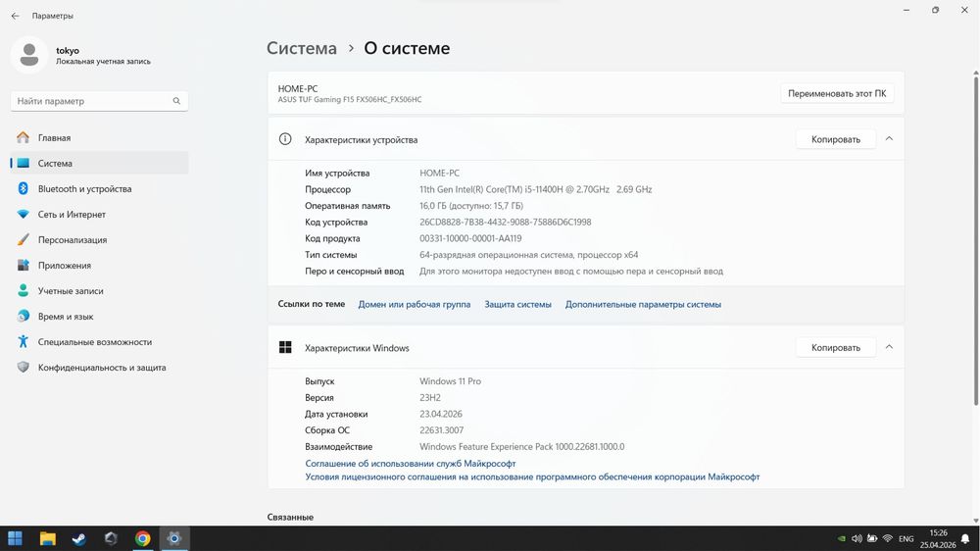Open Персонализация section
This screenshot has height=551, width=980.
point(99,240)
